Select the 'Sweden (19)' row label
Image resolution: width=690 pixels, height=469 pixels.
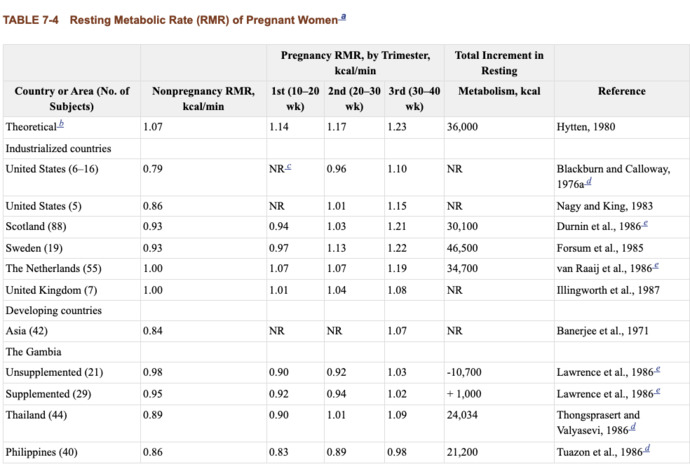click(x=34, y=248)
